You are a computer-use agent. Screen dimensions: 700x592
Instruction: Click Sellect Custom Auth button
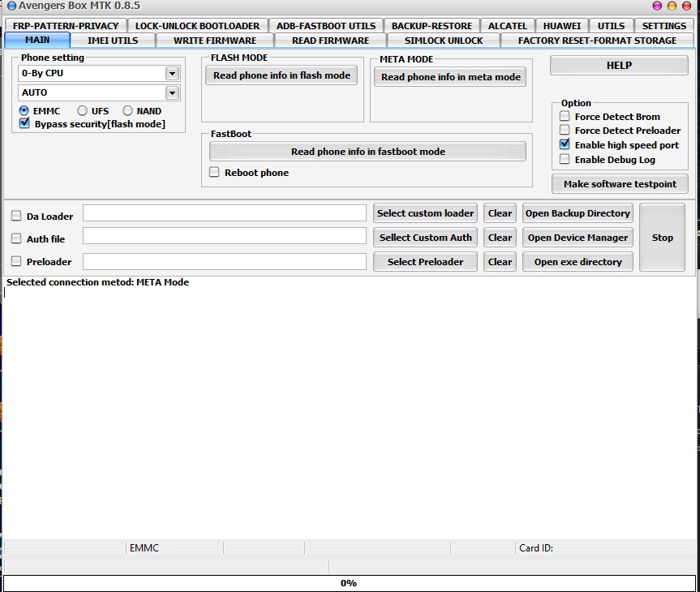pos(426,238)
